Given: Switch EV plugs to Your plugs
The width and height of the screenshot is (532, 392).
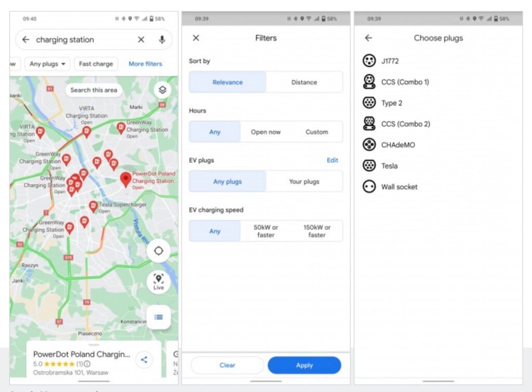Looking at the screenshot, I should click(x=304, y=182).
